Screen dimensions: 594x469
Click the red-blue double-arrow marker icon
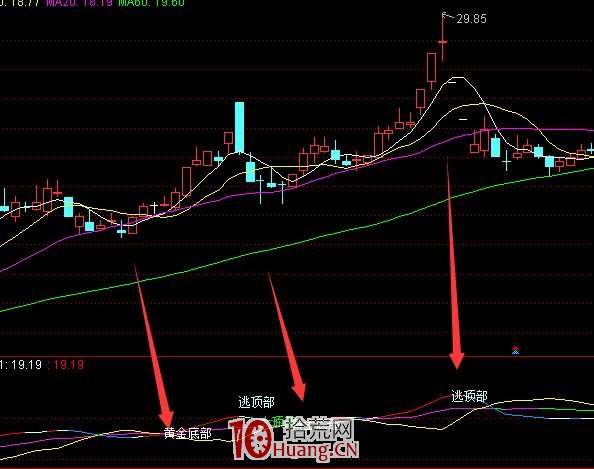pyautogui.click(x=515, y=350)
